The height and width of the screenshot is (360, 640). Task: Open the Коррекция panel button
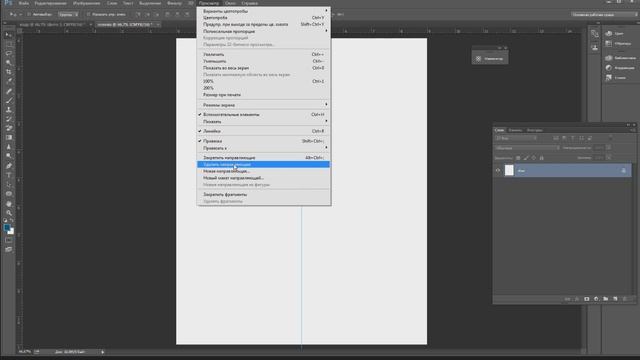(x=620, y=68)
